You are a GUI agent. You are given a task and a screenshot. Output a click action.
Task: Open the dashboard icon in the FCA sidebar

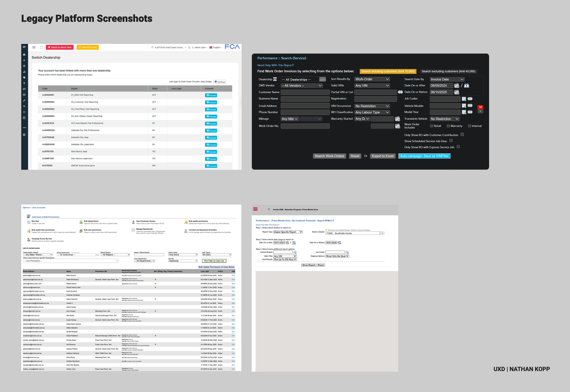24,55
